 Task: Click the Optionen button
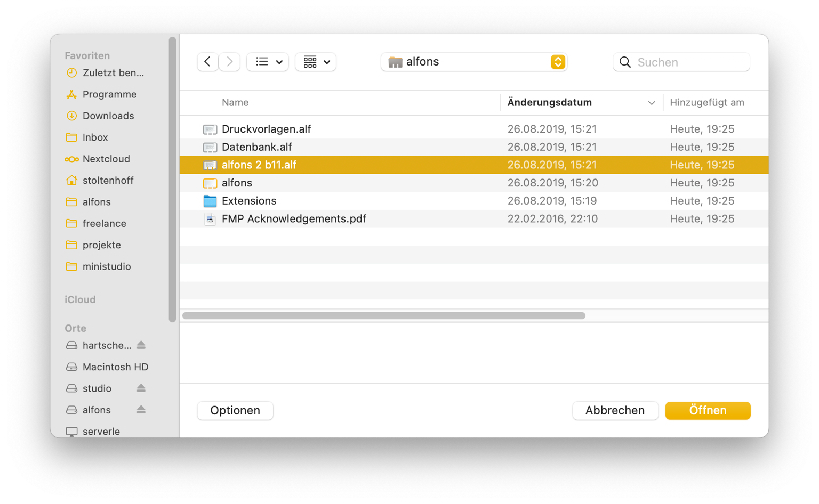coord(235,410)
